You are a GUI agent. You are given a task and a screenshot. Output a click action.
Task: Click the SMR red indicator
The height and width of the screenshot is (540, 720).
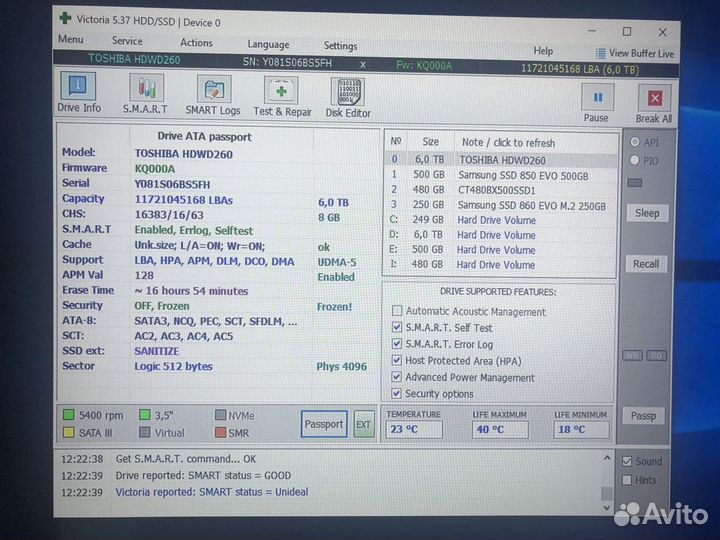click(221, 433)
